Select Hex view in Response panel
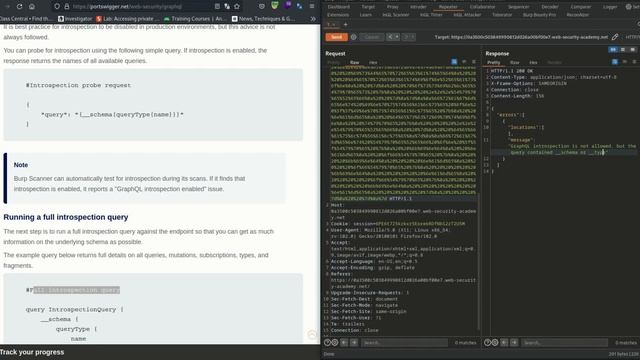640x360 pixels. pos(533,62)
